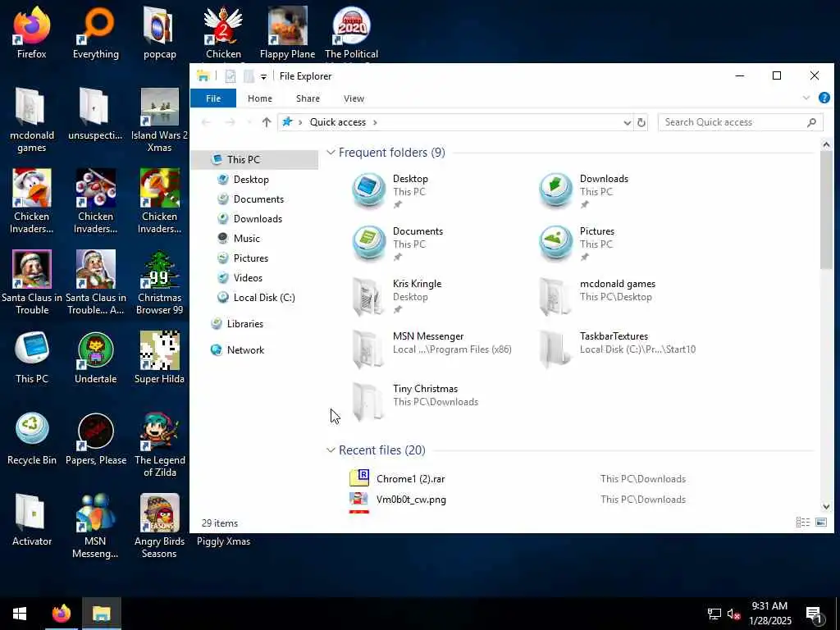
Task: Select the Pictures frequent folder
Action: click(x=577, y=243)
